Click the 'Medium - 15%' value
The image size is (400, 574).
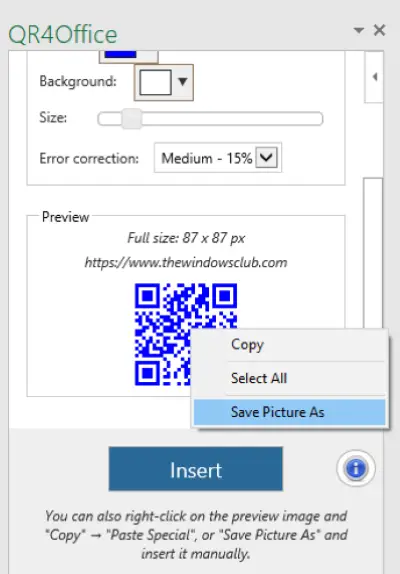click(207, 159)
